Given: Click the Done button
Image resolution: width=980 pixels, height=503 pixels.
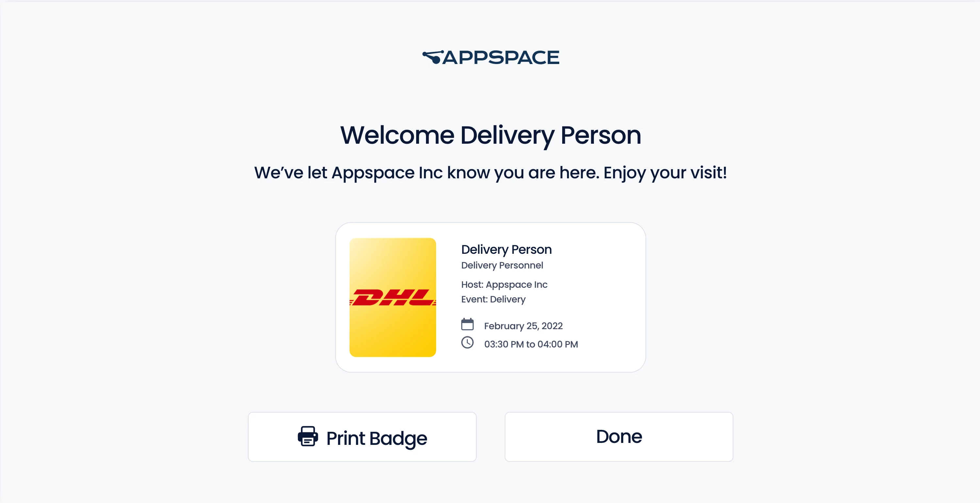Looking at the screenshot, I should tap(619, 437).
